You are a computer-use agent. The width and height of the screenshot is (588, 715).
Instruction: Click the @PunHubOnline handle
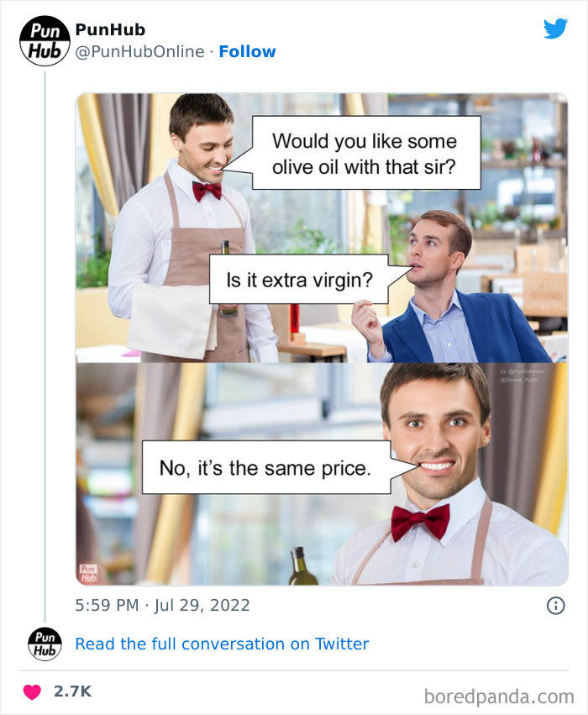[x=142, y=51]
